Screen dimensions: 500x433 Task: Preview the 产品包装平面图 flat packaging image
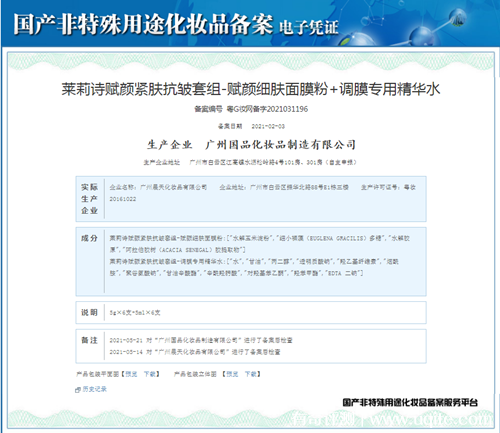point(131,374)
